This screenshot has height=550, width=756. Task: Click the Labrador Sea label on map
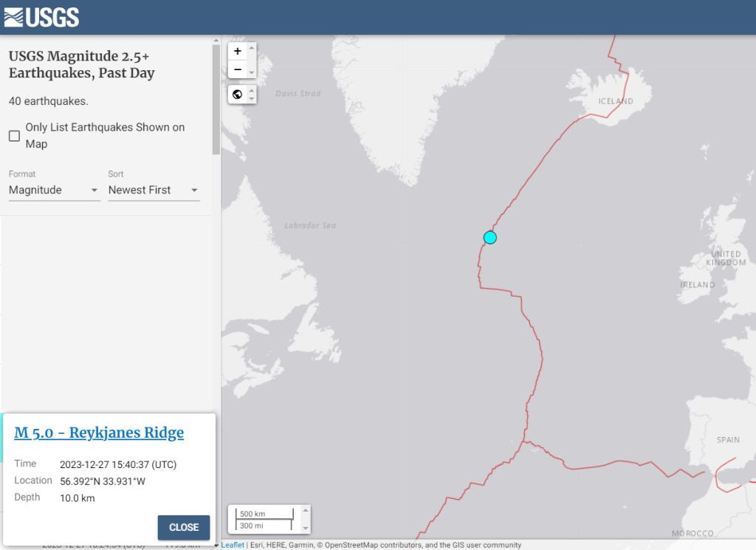(310, 225)
